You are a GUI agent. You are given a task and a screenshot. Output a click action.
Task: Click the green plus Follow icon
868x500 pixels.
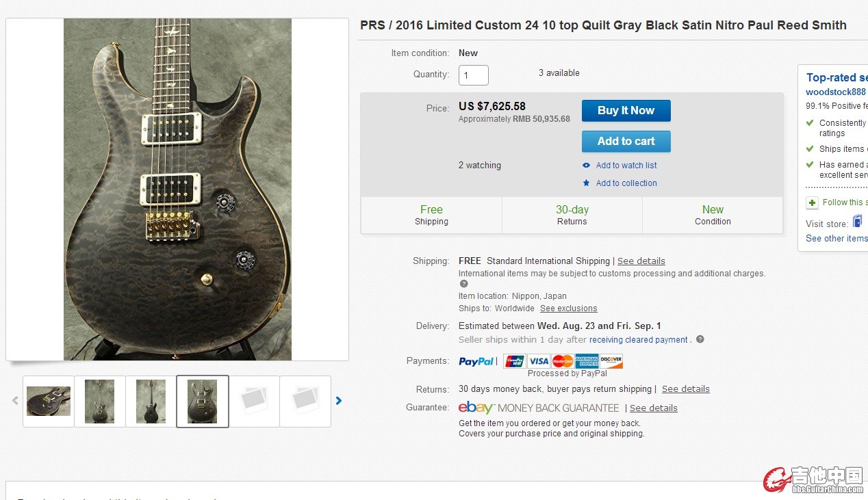point(812,202)
